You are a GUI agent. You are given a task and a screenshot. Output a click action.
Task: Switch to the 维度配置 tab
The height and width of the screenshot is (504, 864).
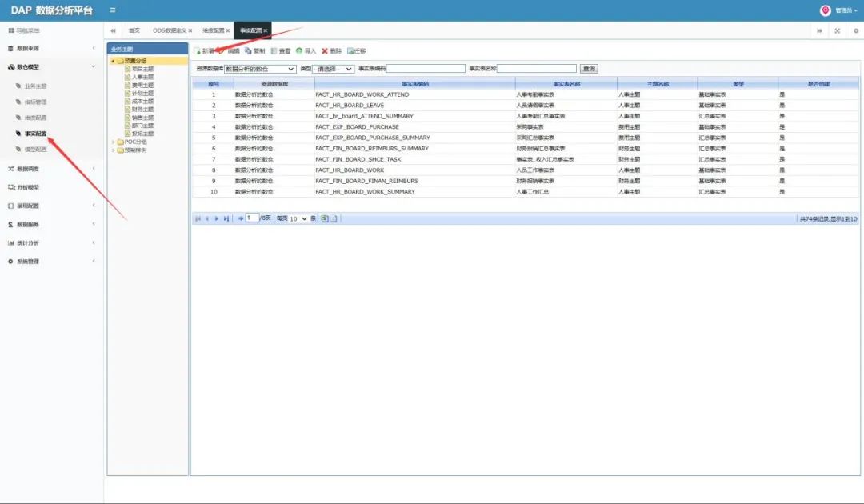pos(213,31)
